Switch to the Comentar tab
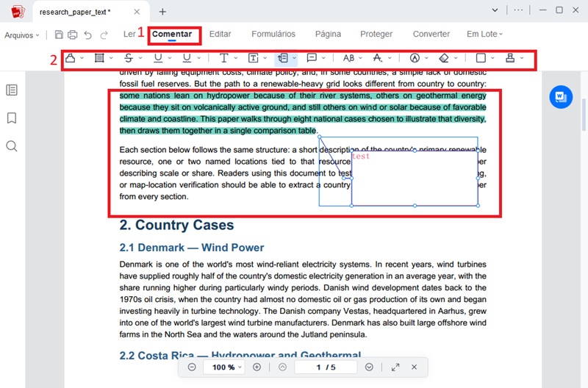Image resolution: width=588 pixels, height=388 pixels. (x=172, y=34)
